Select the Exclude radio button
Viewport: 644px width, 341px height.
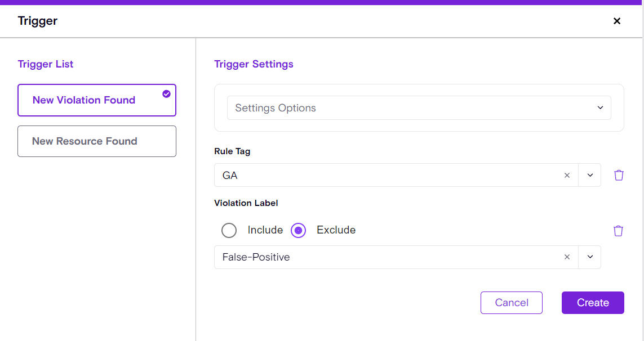tap(298, 230)
